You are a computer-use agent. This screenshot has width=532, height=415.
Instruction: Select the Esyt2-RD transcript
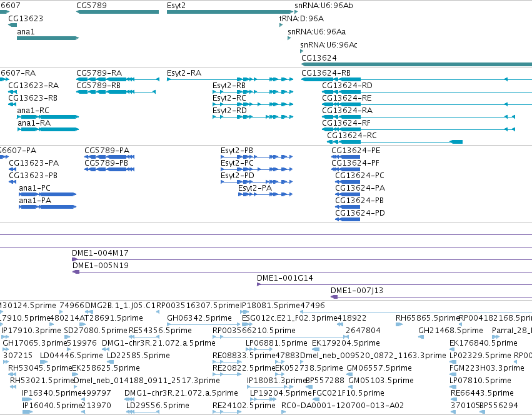(x=253, y=117)
